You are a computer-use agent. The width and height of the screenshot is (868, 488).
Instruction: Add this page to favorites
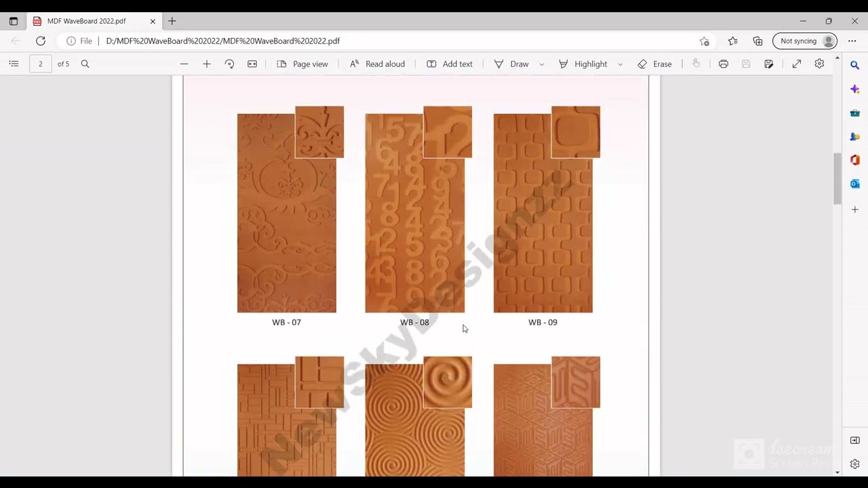pyautogui.click(x=705, y=41)
